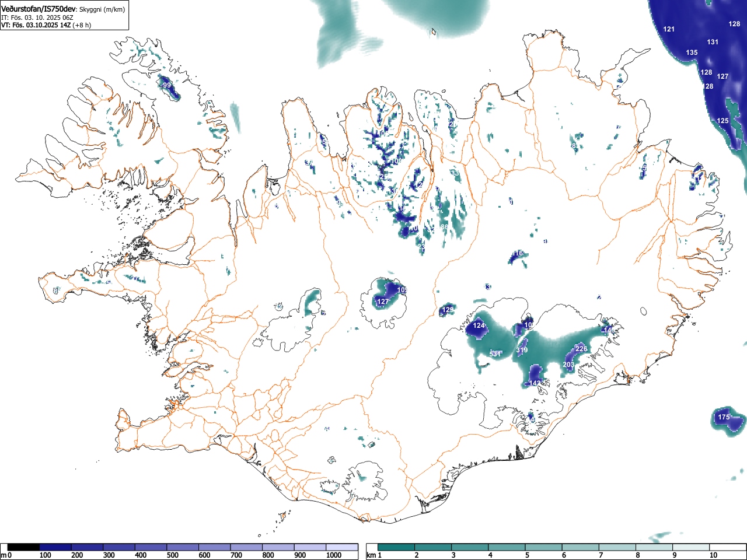The image size is (747, 560).
Task: Select the darkest teal swatch between km 1 and 2
Action: pos(396,547)
